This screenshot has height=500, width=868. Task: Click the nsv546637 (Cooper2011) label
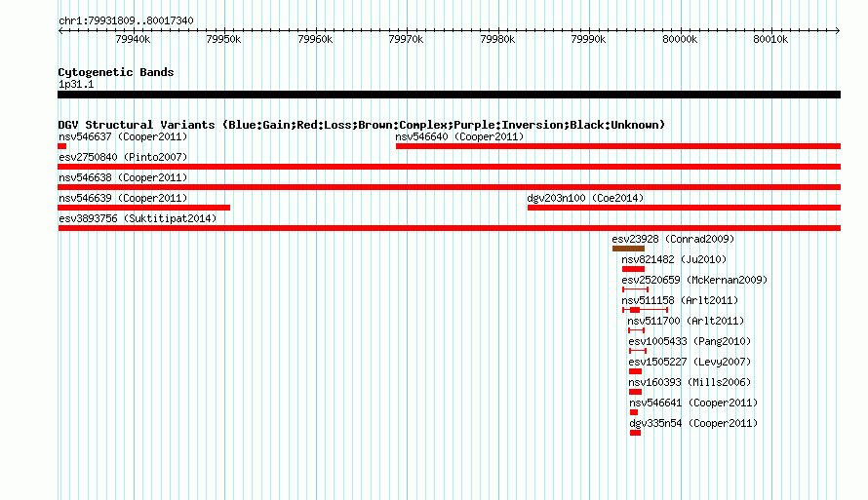click(x=123, y=136)
